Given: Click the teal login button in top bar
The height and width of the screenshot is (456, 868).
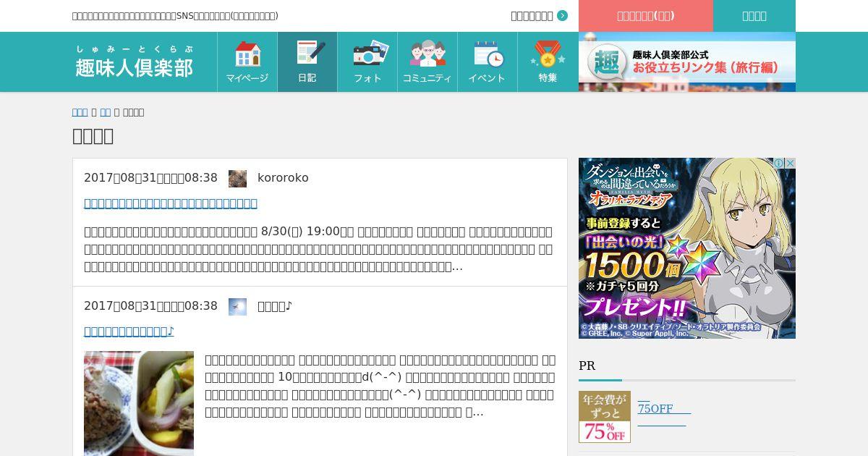Looking at the screenshot, I should (x=754, y=16).
